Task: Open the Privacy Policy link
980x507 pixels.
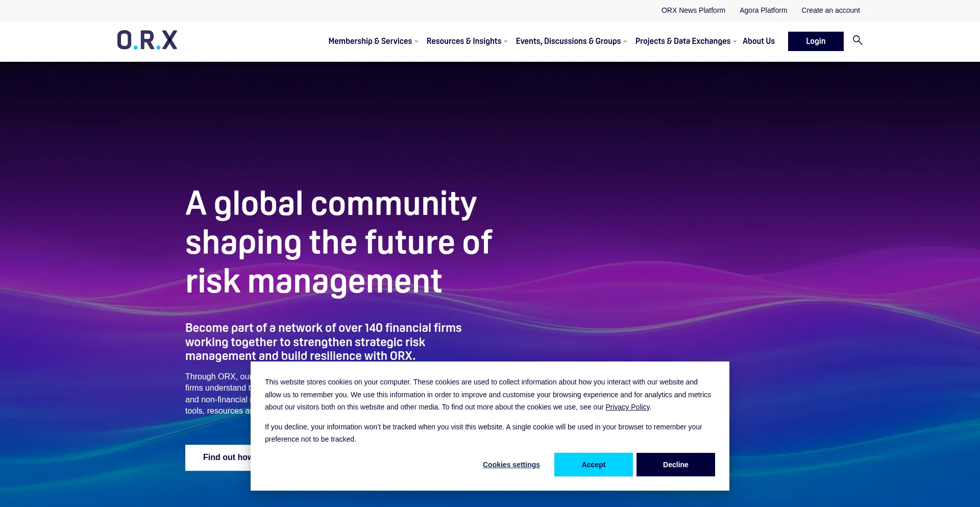Action: [x=627, y=407]
